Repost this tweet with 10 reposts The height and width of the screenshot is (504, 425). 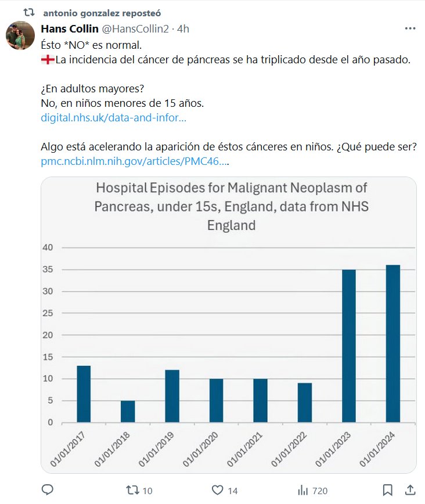[132, 490]
